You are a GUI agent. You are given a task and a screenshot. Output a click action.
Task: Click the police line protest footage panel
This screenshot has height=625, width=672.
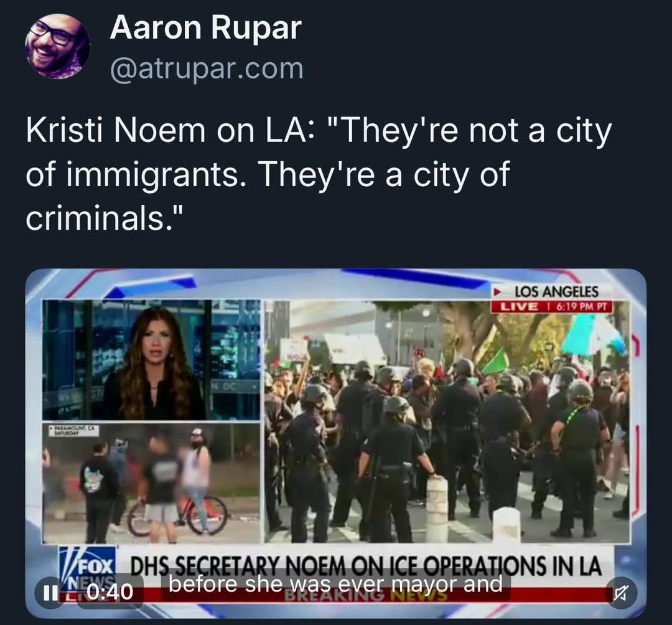pyautogui.click(x=447, y=421)
